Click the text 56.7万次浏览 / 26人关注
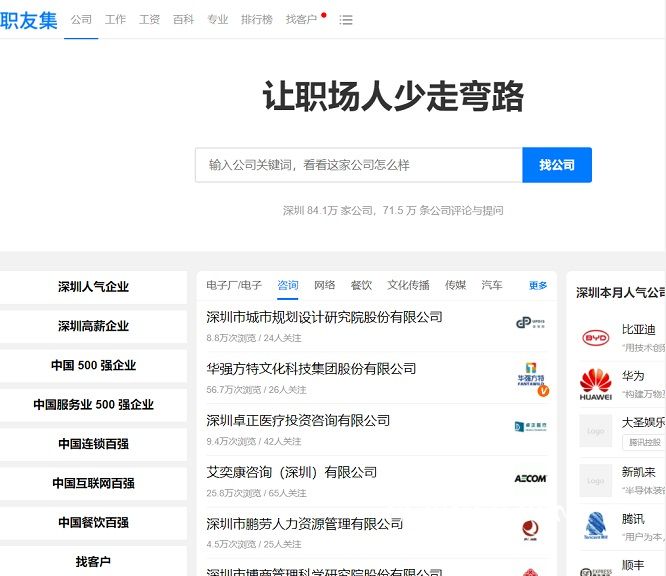This screenshot has width=666, height=576. coord(256,390)
